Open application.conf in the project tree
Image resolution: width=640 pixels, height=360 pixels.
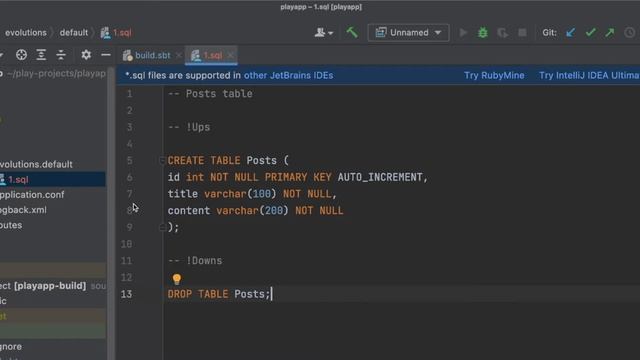tap(32, 195)
